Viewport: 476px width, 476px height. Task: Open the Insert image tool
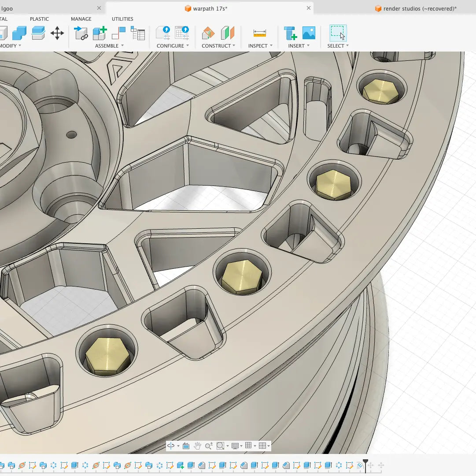click(x=309, y=33)
